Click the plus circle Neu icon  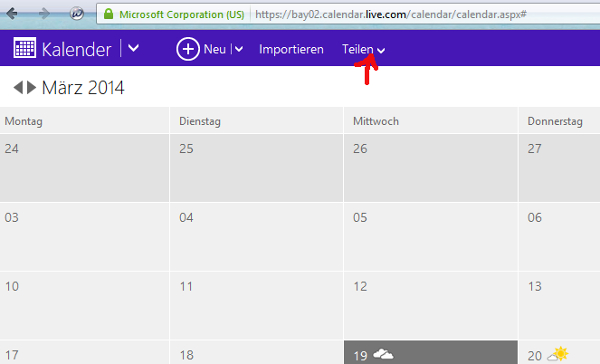(188, 49)
